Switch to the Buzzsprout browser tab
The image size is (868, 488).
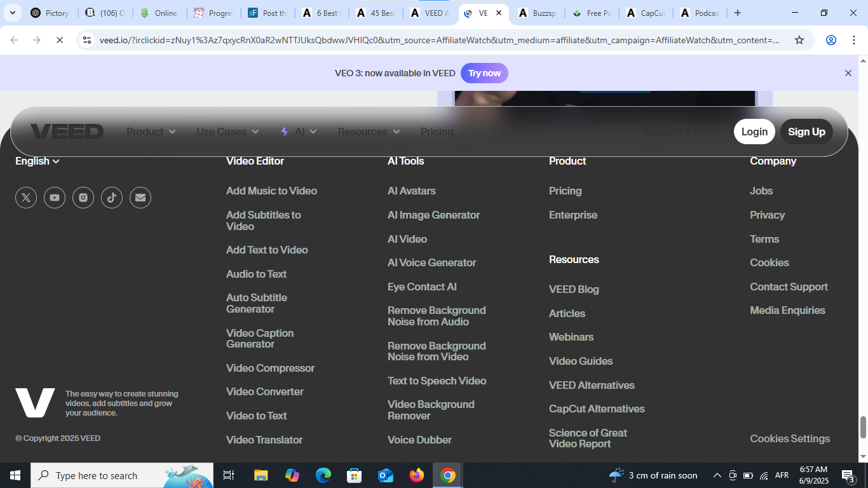pyautogui.click(x=538, y=13)
